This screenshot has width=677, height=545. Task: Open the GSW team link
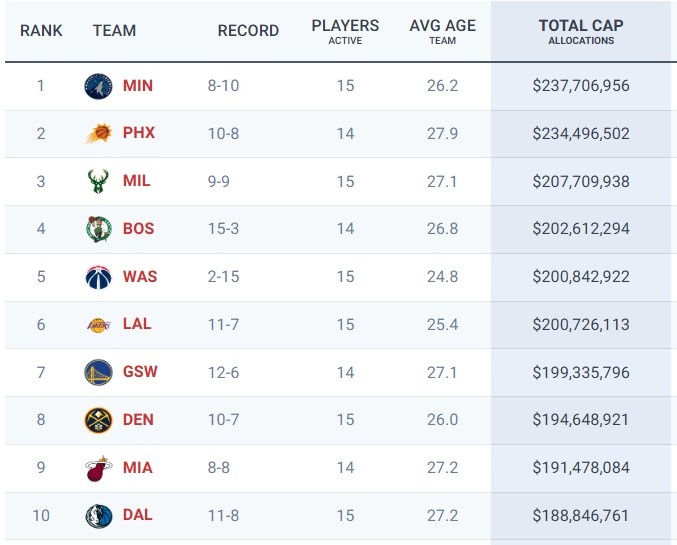140,372
